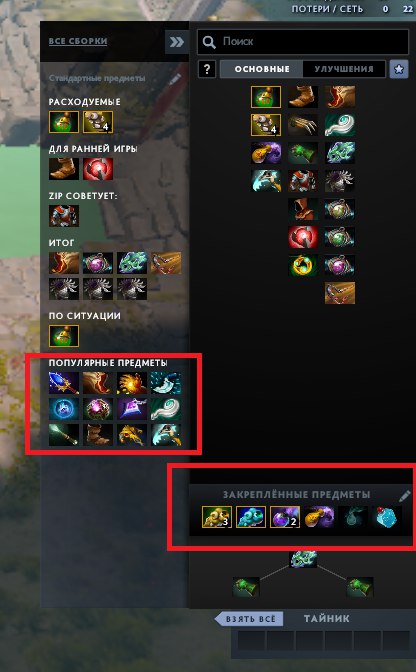Switch to the Улучшения tab
Image resolution: width=416 pixels, height=672 pixels.
[x=344, y=69]
